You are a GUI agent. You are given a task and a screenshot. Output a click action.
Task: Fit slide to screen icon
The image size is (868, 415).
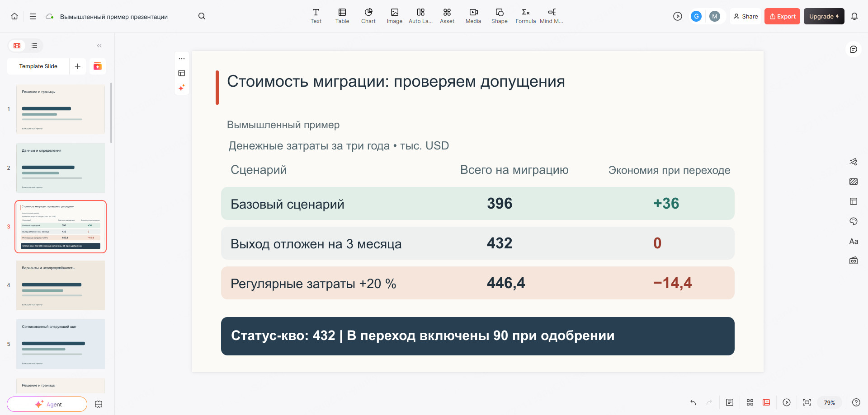point(807,402)
